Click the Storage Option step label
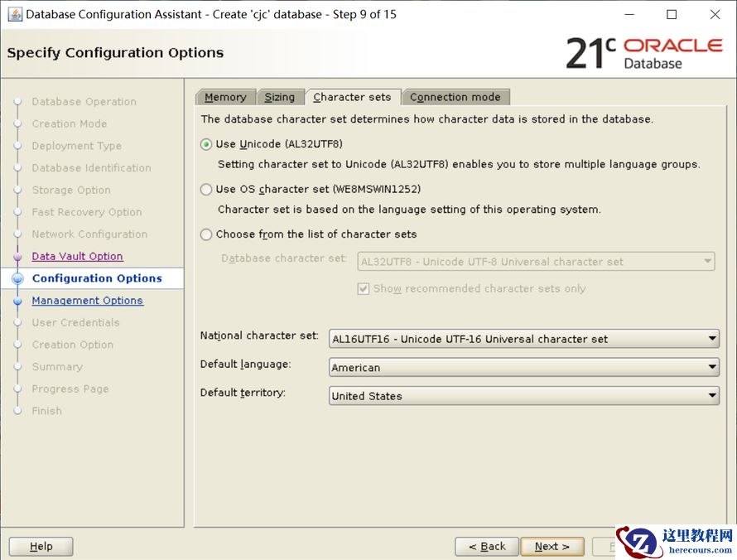Screen dimensions: 737x560 (x=71, y=190)
